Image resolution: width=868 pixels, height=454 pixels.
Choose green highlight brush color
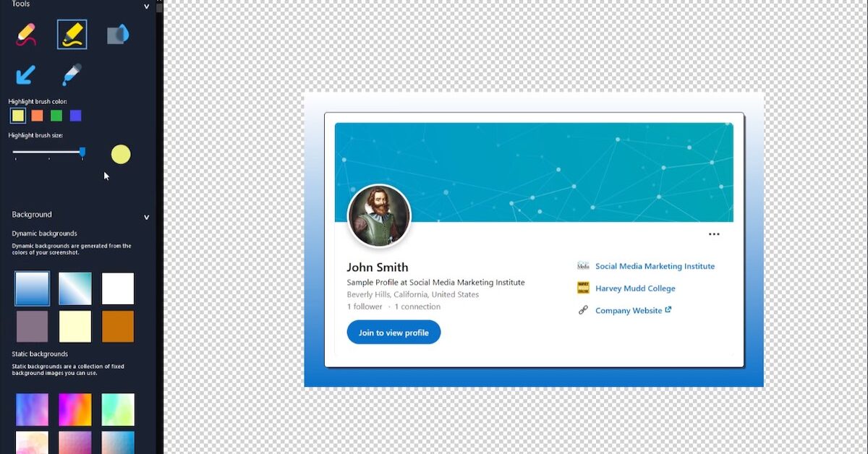tap(56, 116)
